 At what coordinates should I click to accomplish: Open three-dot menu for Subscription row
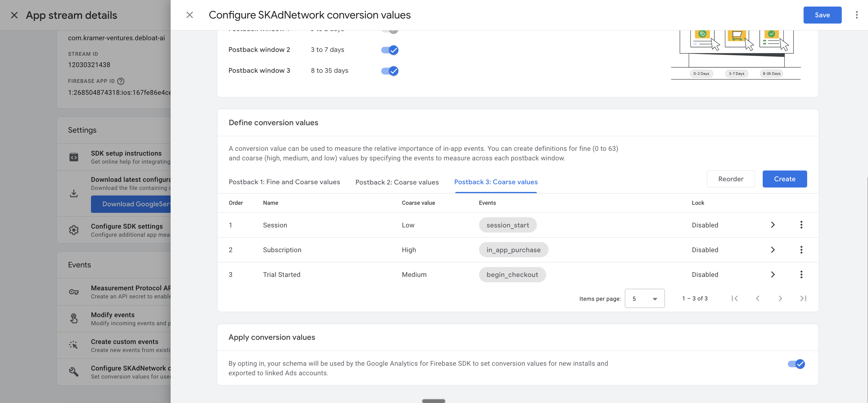(x=801, y=249)
